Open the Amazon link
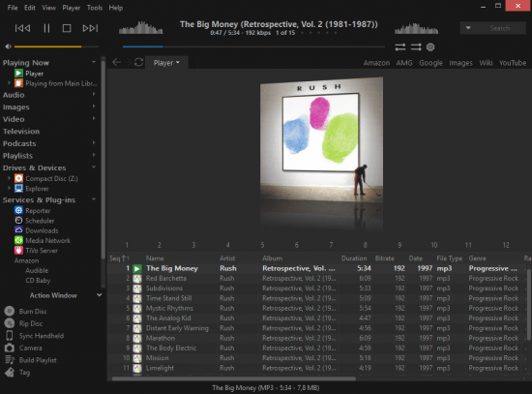This screenshot has width=532, height=394. (376, 63)
